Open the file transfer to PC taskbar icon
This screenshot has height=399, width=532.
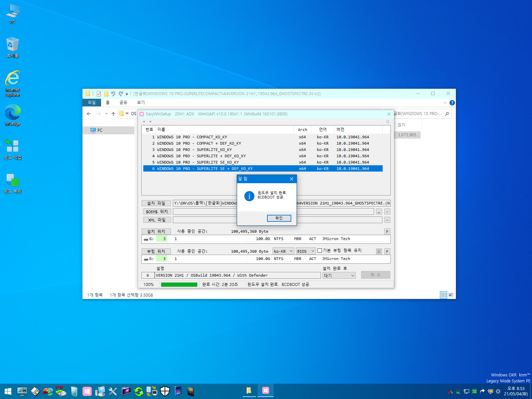[x=152, y=391]
